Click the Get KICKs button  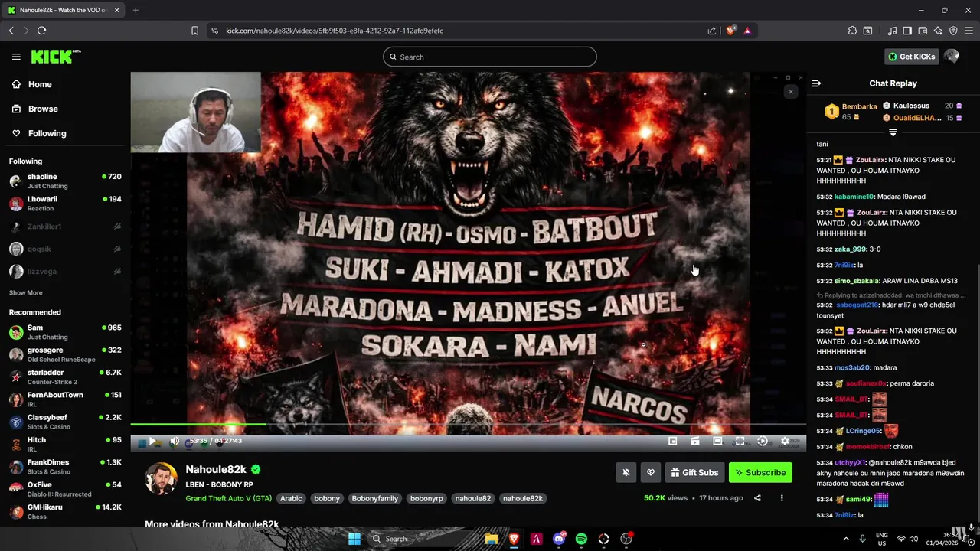pos(911,57)
